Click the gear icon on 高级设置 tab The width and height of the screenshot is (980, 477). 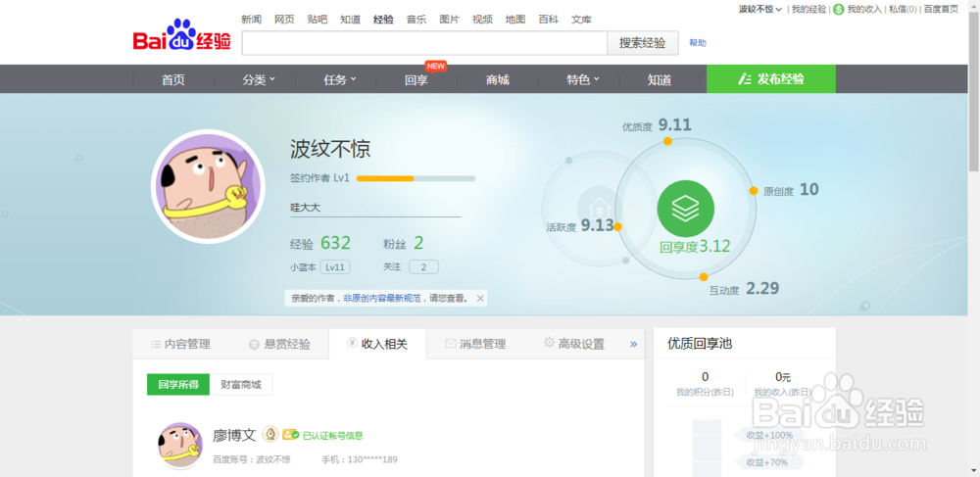[x=550, y=342]
